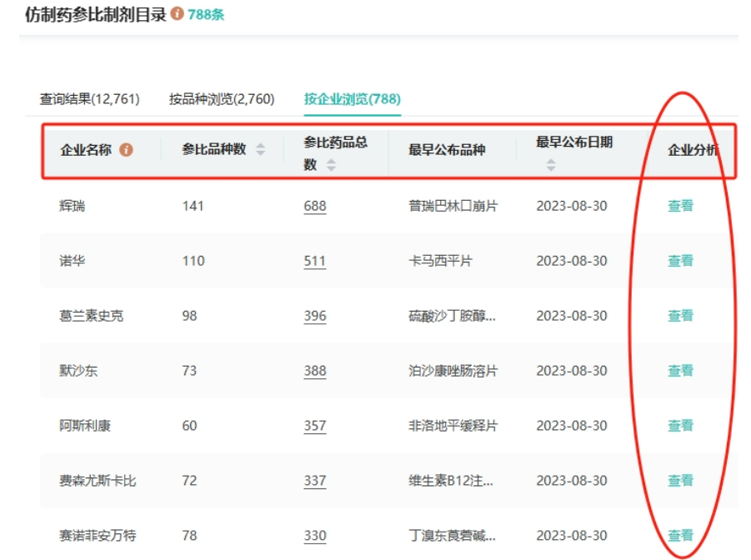The width and height of the screenshot is (751, 560).
Task: Click product 硫酸沙丁胺醇...
Action: pos(452,316)
